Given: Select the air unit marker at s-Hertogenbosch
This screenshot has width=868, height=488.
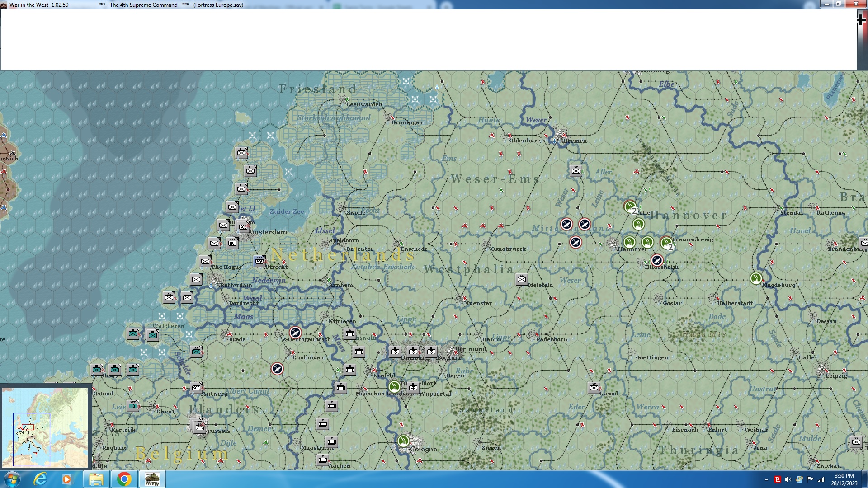Looking at the screenshot, I should (295, 333).
